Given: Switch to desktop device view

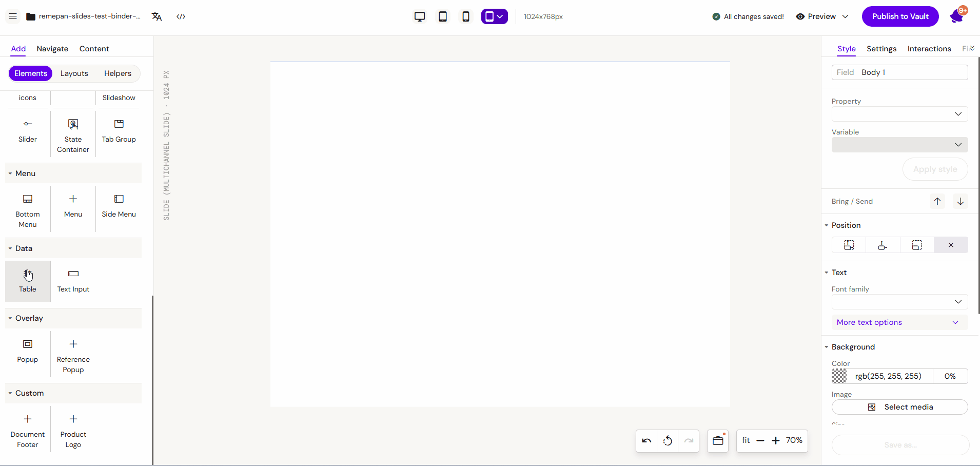Looking at the screenshot, I should [420, 16].
